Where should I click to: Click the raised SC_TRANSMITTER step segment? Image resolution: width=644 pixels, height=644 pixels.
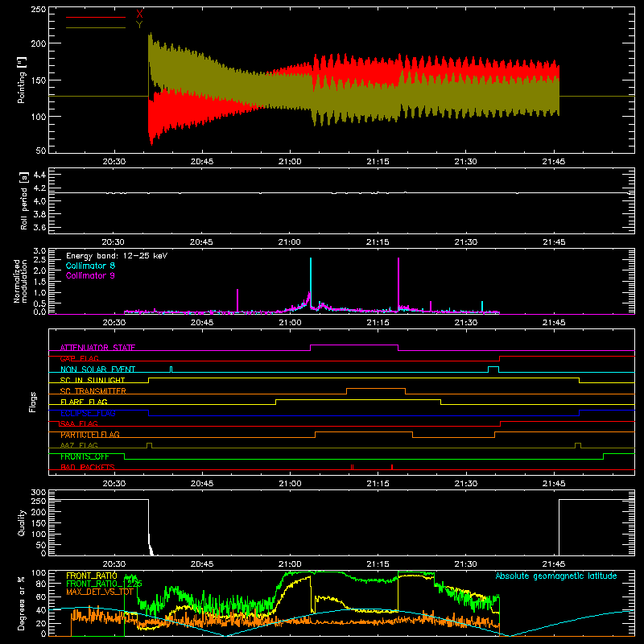pyautogui.click(x=376, y=389)
